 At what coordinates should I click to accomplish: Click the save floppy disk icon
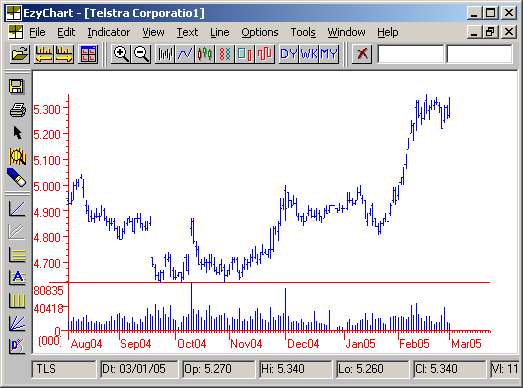(16, 87)
